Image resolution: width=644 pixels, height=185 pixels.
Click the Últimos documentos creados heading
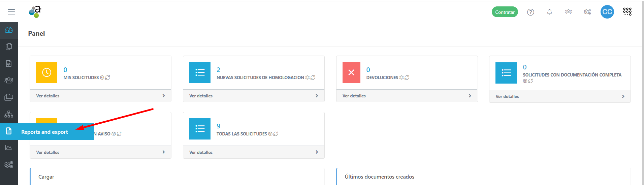pyautogui.click(x=380, y=177)
